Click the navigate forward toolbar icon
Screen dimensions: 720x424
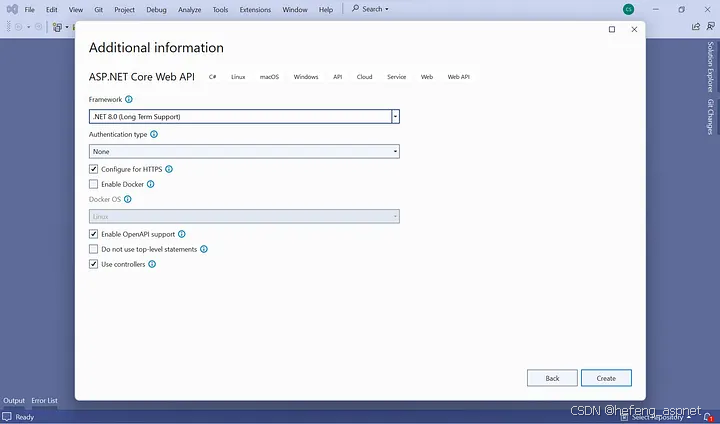click(x=39, y=27)
